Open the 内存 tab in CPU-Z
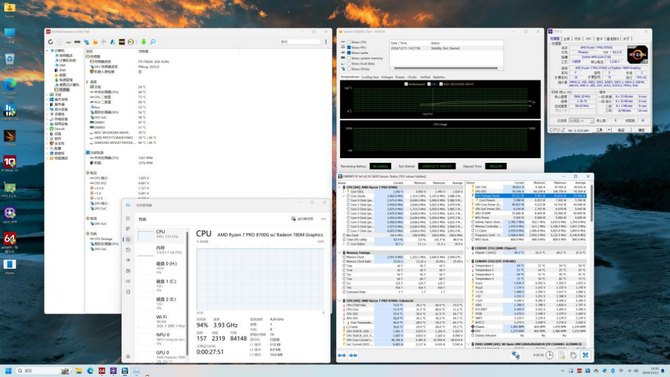 click(578, 39)
